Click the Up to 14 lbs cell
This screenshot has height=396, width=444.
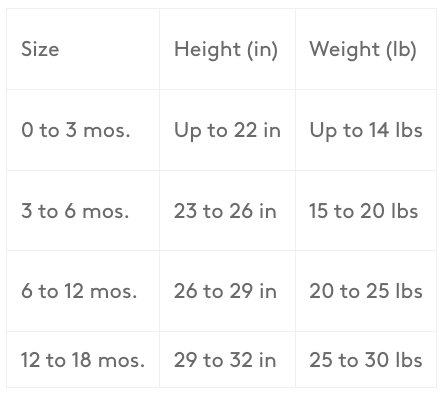point(366,130)
